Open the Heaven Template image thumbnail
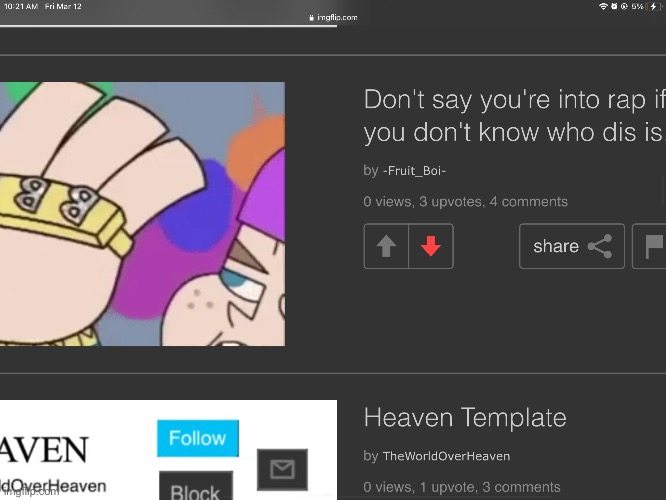The image size is (666, 500). [168, 450]
